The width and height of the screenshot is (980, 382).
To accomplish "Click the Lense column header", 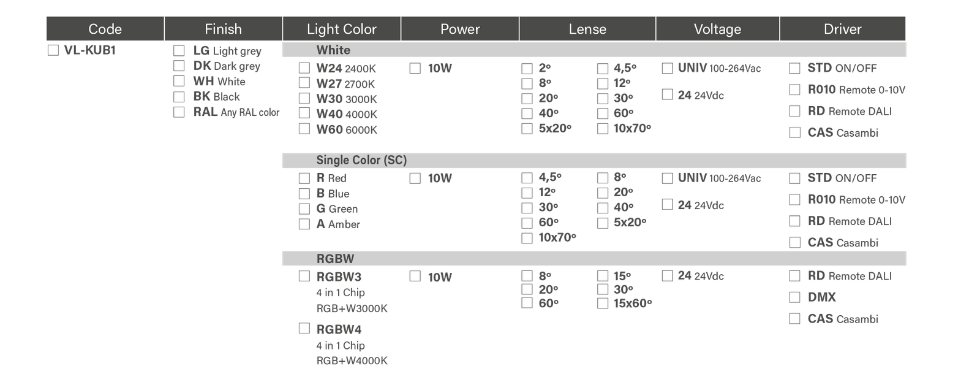I will (587, 29).
